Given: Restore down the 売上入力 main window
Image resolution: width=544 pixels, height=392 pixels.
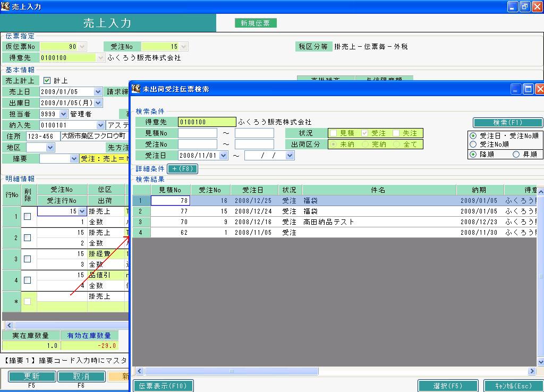Looking at the screenshot, I should click(x=524, y=6).
